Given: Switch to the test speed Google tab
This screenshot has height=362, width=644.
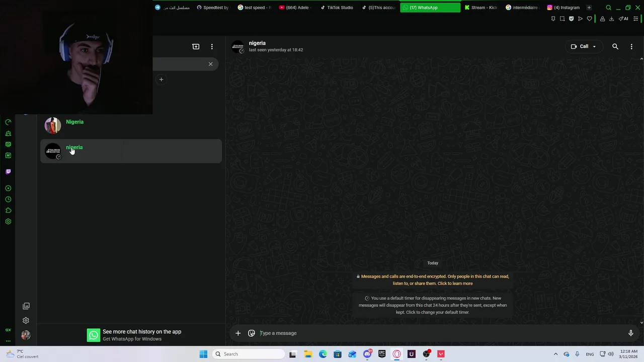Looking at the screenshot, I should pyautogui.click(x=254, y=8).
